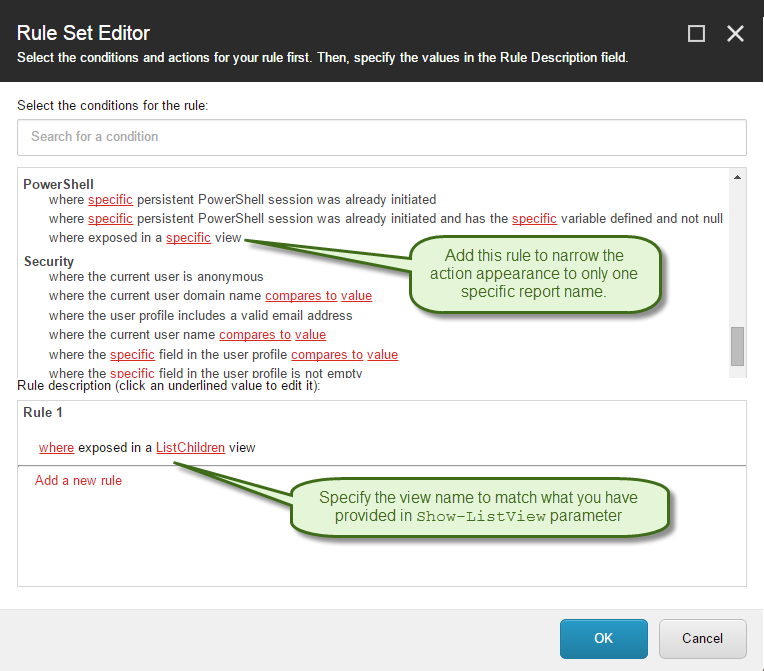Edit the ListChildren view name value
Screen dimensions: 764x671
tap(190, 448)
